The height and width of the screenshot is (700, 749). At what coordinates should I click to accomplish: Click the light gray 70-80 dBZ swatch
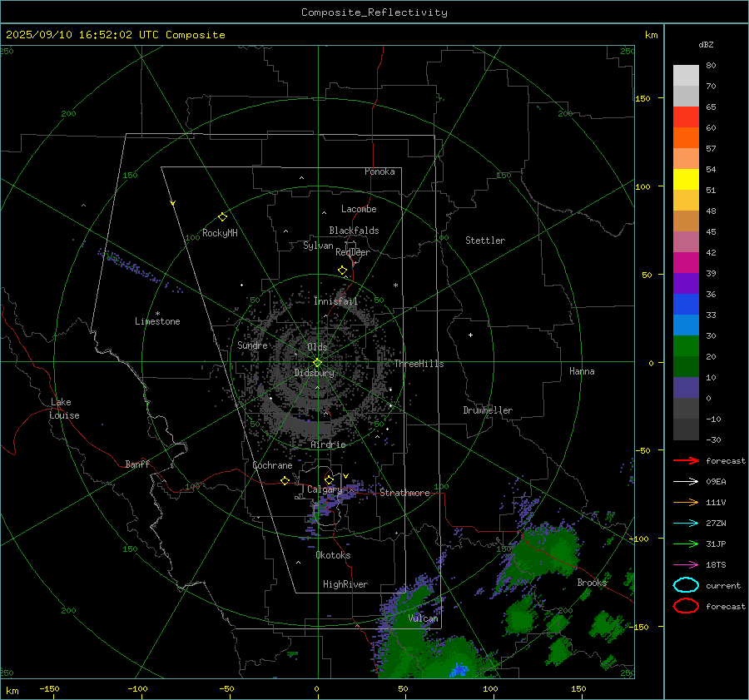686,76
